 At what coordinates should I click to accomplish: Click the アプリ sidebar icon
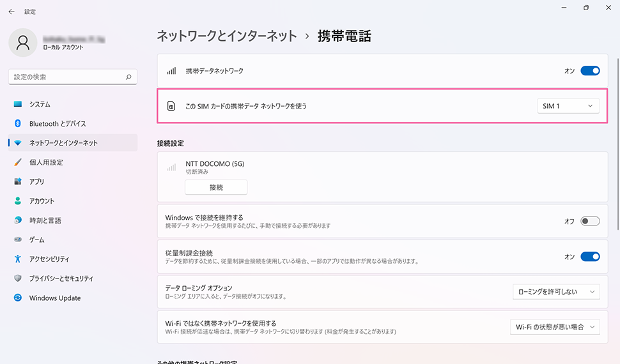(x=18, y=182)
